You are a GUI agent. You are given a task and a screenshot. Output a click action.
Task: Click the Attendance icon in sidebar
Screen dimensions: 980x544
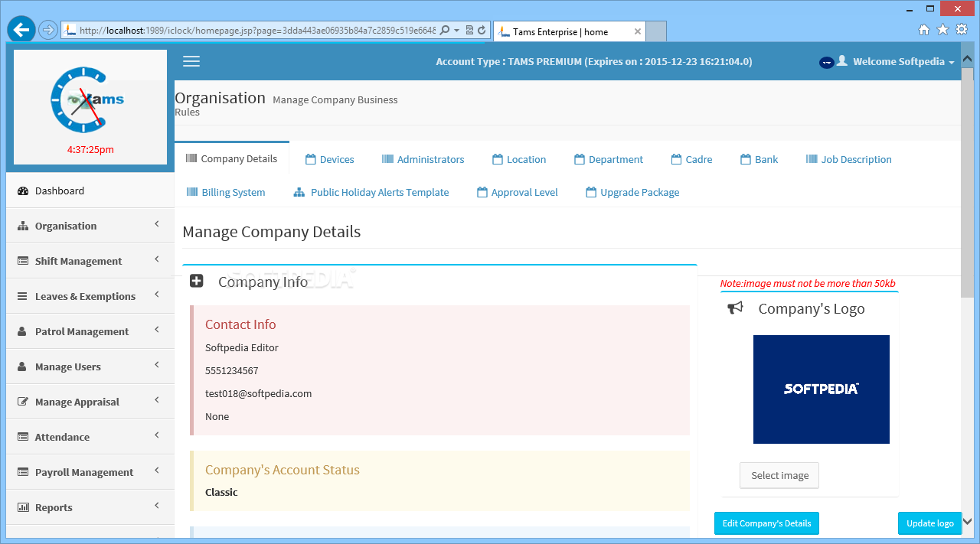click(x=23, y=438)
